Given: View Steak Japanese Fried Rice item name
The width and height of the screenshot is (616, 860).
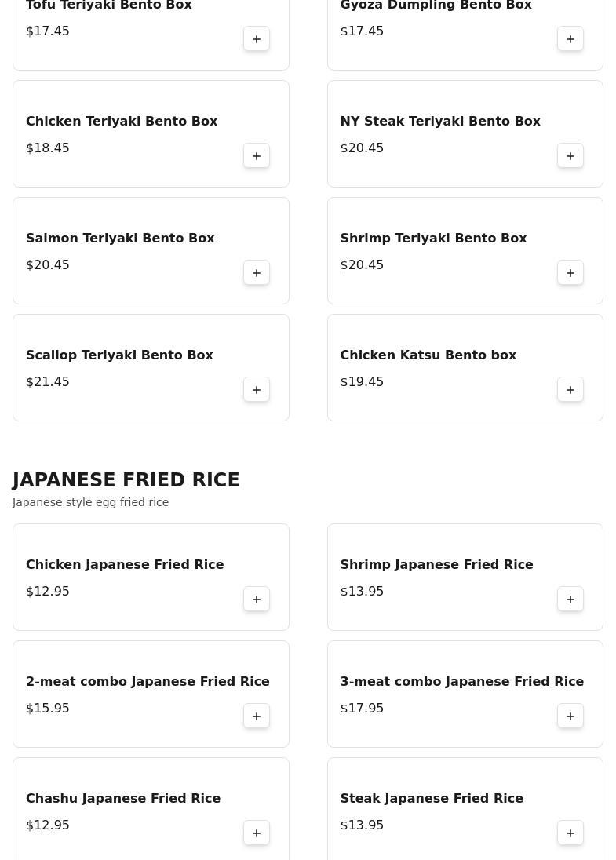Looking at the screenshot, I should tap(431, 799).
